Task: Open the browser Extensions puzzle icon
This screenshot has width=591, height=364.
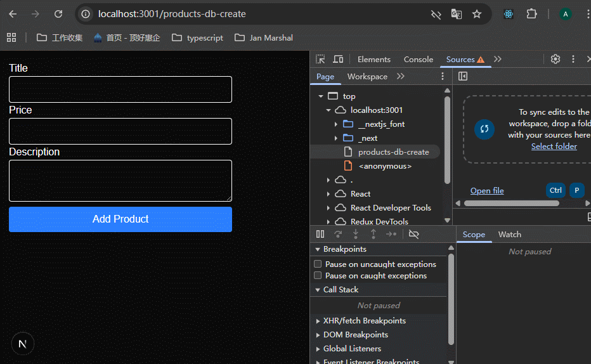Action: tap(531, 14)
